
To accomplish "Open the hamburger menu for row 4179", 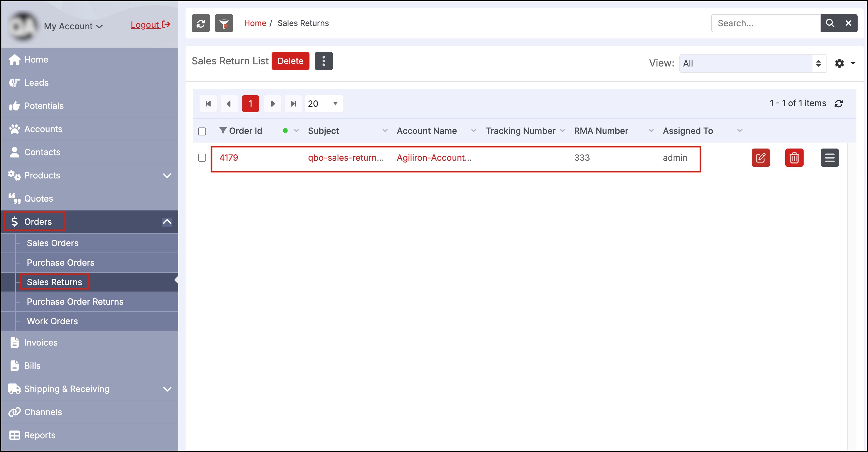I will click(x=829, y=158).
